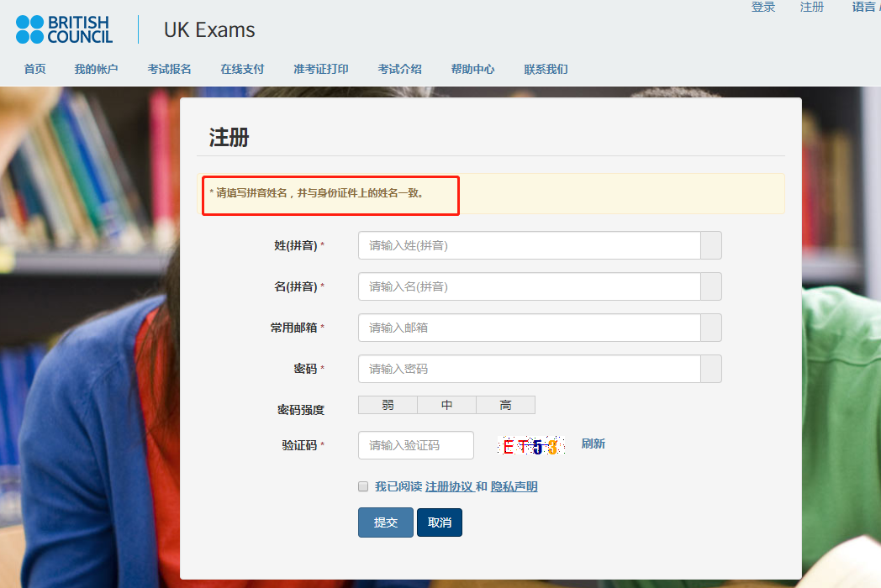Tick the 我已阅读 agreement checkbox

coord(363,486)
